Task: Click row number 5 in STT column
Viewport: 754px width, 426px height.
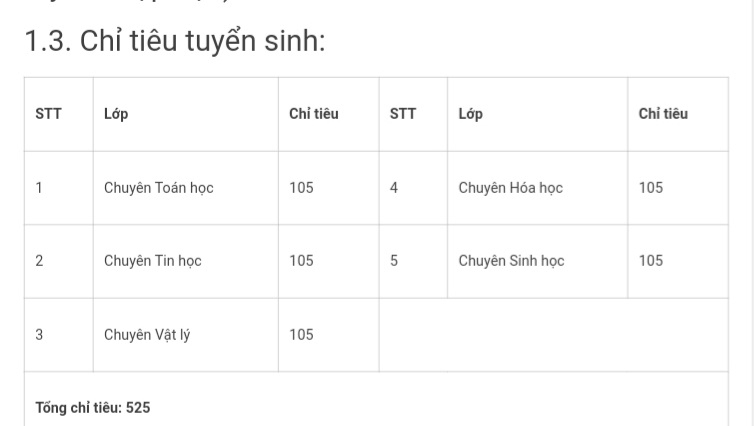Action: point(394,261)
